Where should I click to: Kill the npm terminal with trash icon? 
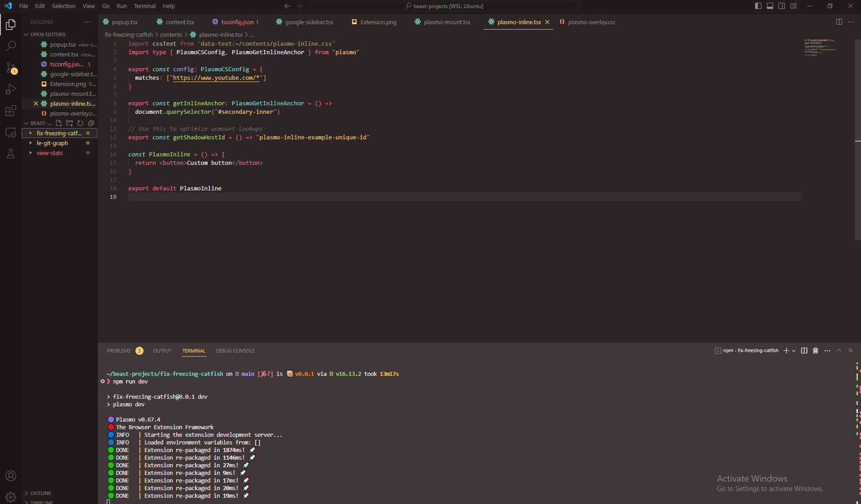pos(815,351)
